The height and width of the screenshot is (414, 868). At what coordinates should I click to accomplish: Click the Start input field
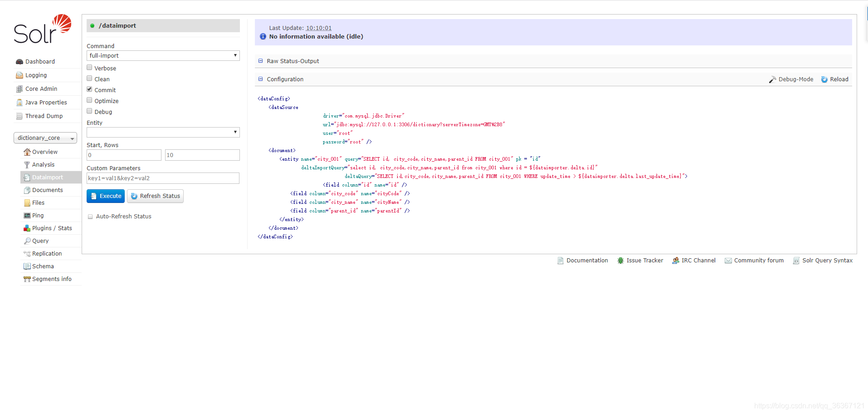[x=124, y=155]
